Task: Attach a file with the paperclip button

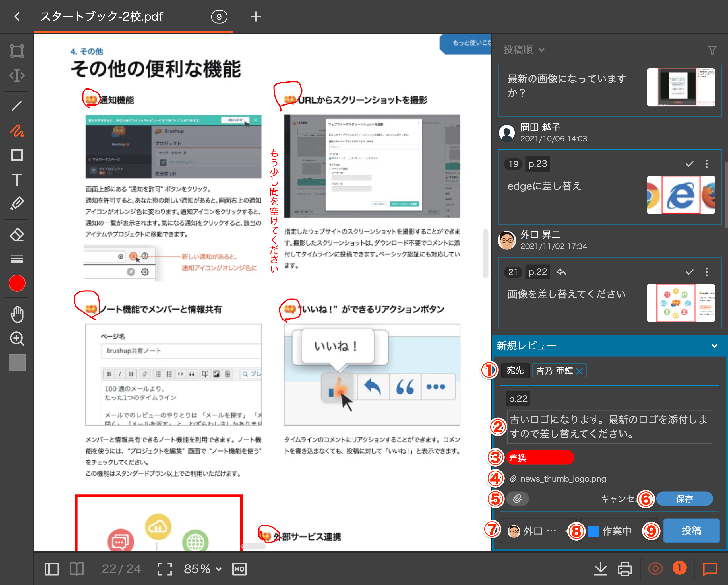Action: [x=517, y=499]
